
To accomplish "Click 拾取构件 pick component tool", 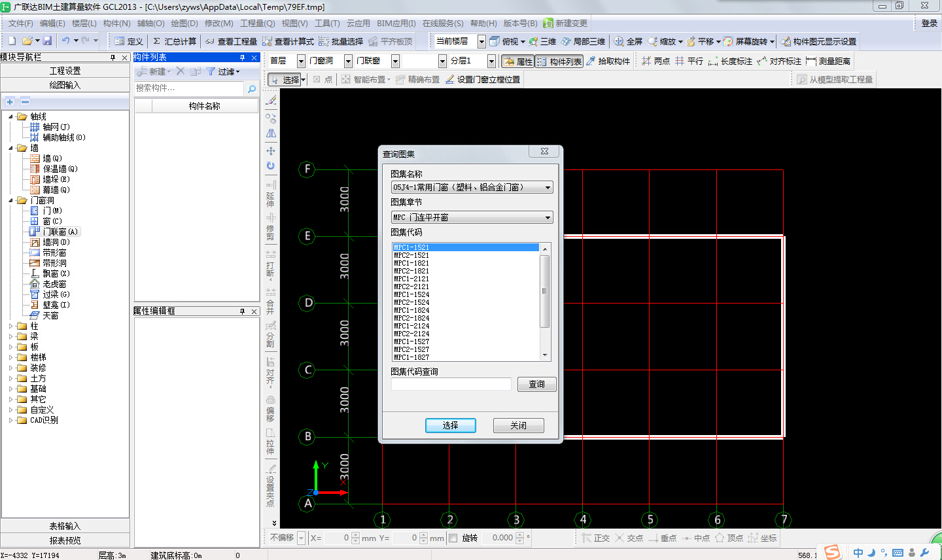I will click(x=608, y=61).
